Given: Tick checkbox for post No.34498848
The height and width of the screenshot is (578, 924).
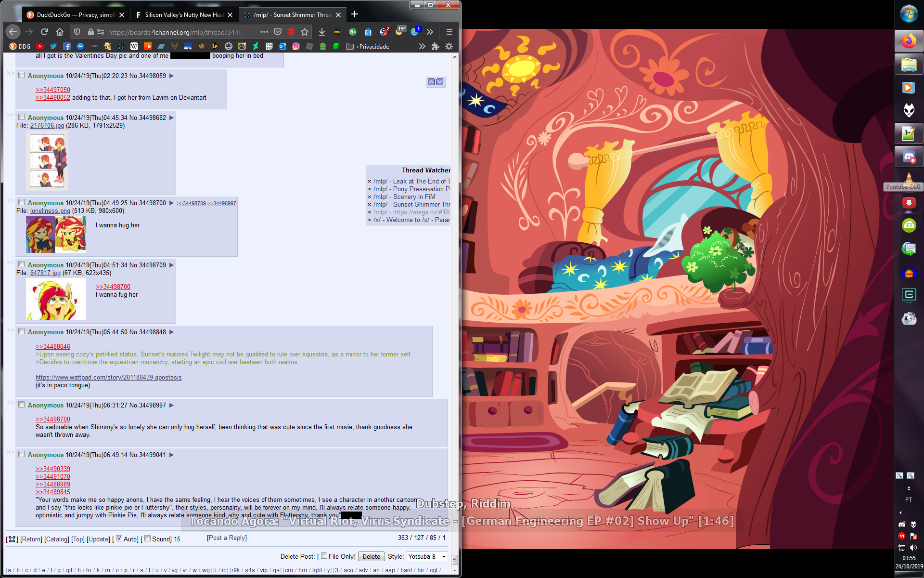Looking at the screenshot, I should tap(21, 331).
